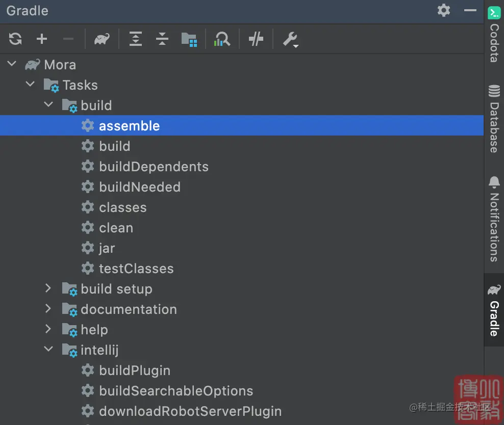Open group modules folder icon
This screenshot has width=504, height=425.
(189, 39)
